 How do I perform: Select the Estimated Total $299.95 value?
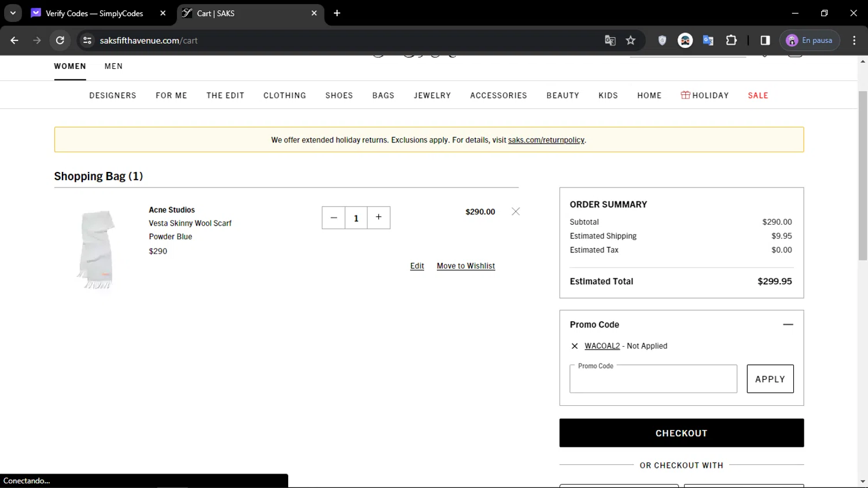[x=775, y=281]
